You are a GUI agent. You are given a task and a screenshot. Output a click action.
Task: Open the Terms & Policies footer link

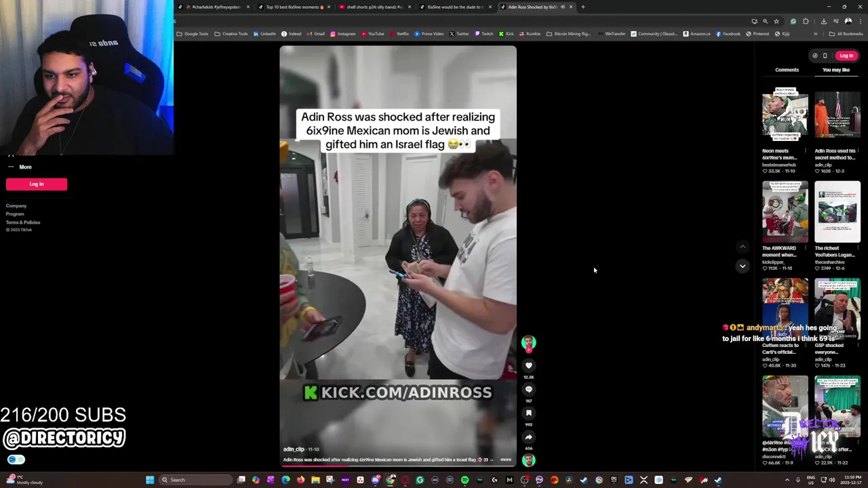(x=23, y=222)
